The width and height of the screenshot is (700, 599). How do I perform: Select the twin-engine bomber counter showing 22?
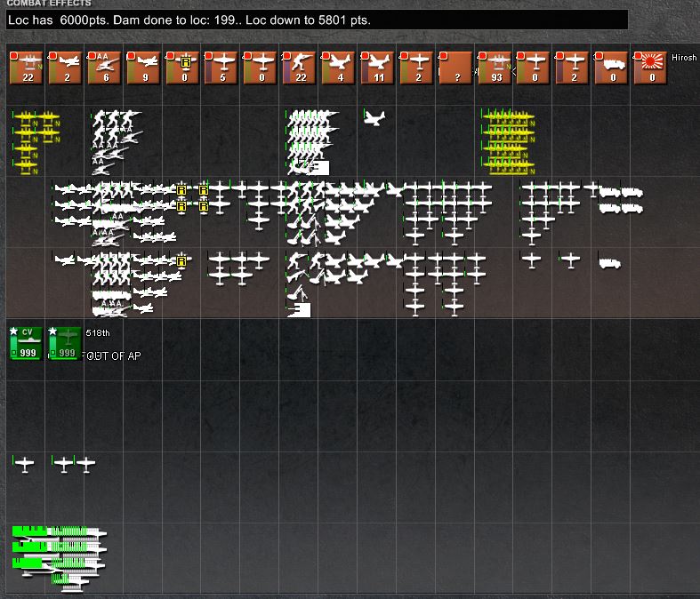(27, 68)
